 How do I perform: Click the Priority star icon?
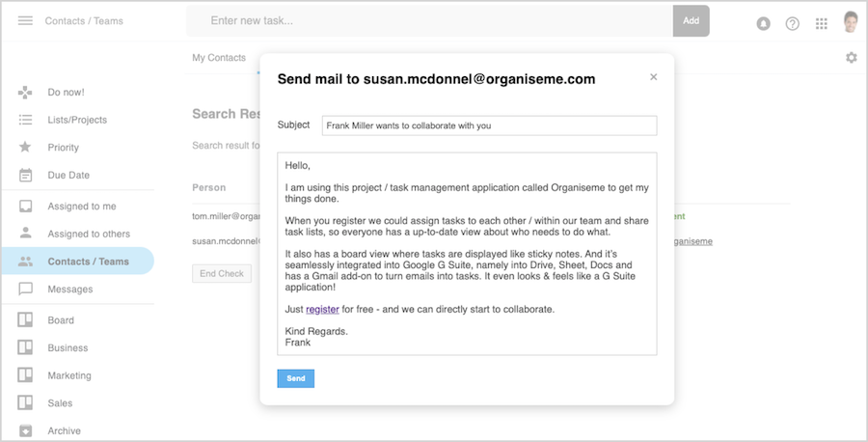[25, 147]
